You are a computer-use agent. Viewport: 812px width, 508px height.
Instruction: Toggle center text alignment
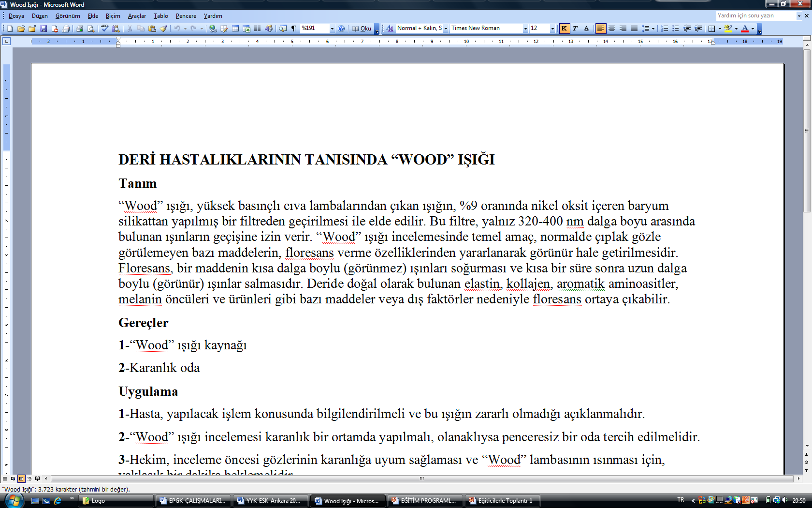coord(612,29)
